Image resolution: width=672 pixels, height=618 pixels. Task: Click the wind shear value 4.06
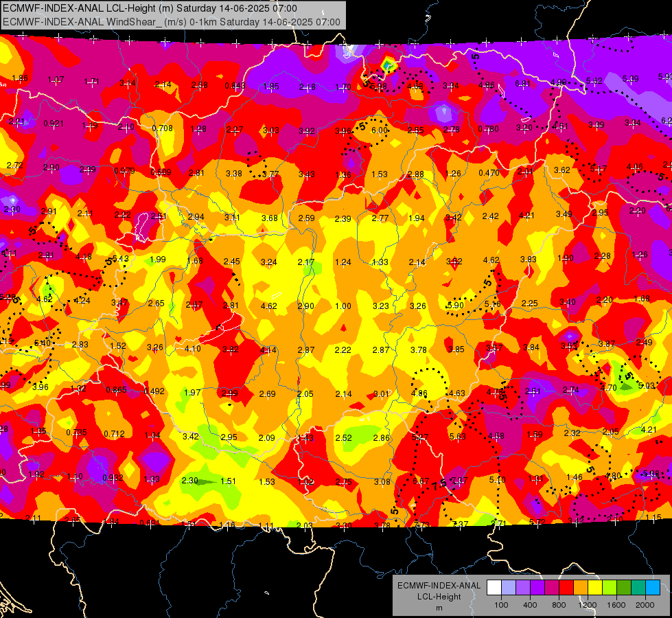pos(635,167)
